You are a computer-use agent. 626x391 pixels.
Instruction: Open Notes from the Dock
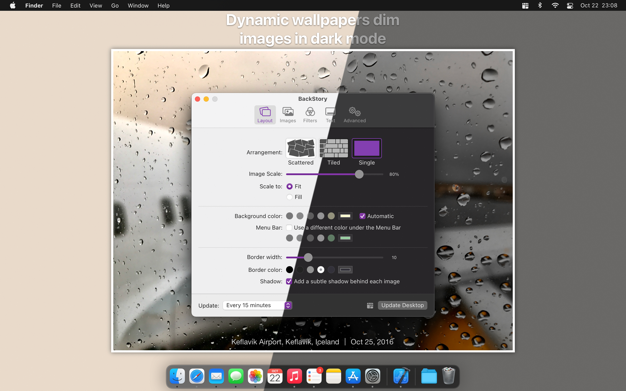tap(334, 376)
